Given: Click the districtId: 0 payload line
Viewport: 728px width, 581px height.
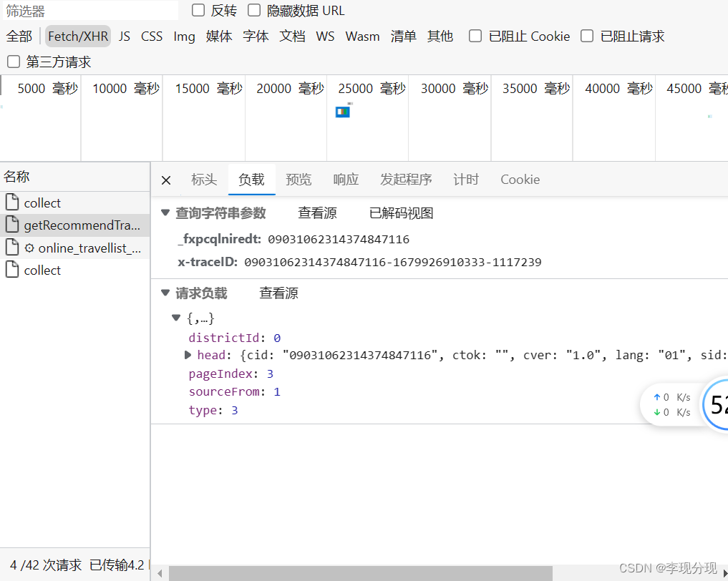Looking at the screenshot, I should point(235,338).
